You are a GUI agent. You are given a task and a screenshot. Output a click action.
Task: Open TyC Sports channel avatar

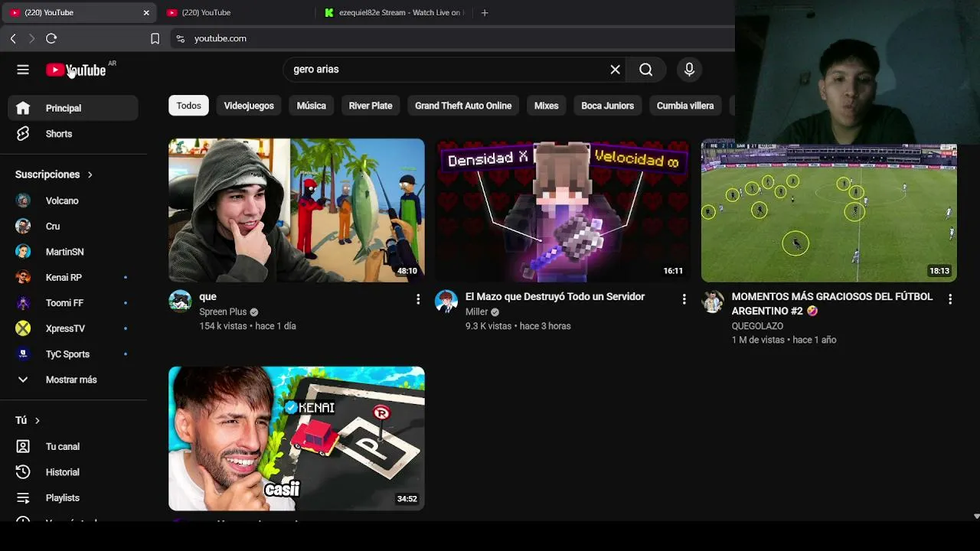pos(23,354)
